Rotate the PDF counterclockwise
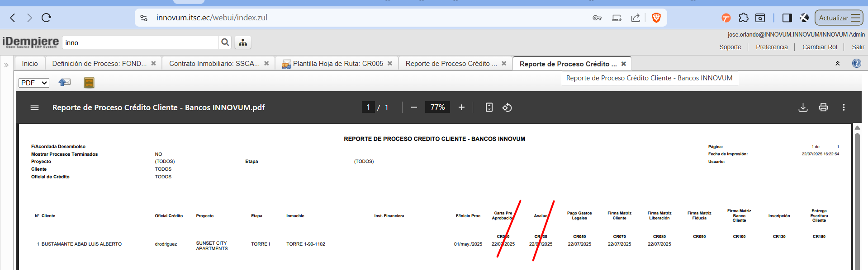The height and width of the screenshot is (270, 868). pyautogui.click(x=507, y=107)
